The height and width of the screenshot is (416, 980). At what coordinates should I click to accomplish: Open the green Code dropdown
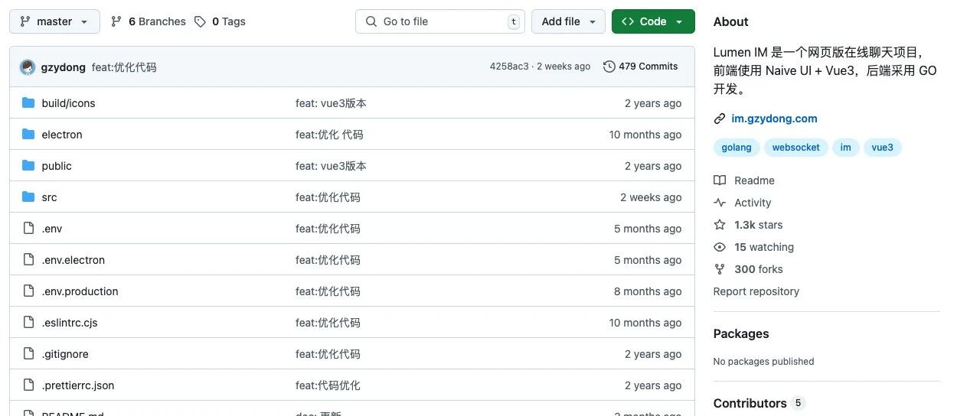(653, 21)
